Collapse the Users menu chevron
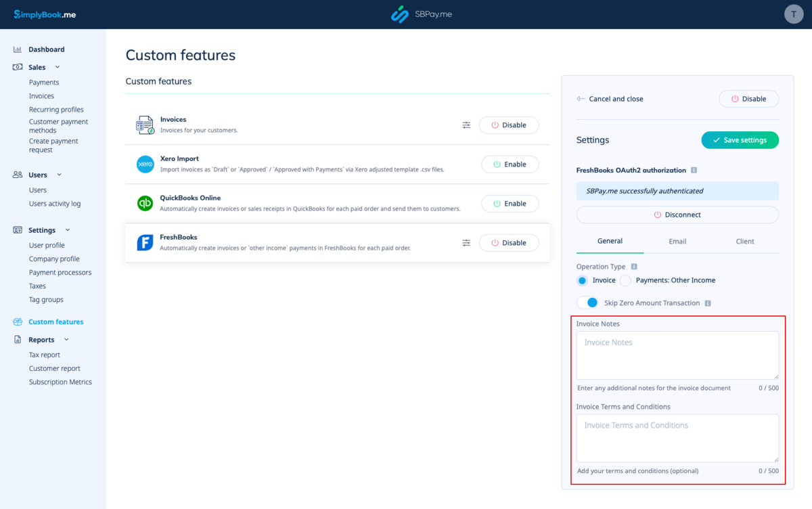Screen dimensions: 812x509 pos(59,175)
